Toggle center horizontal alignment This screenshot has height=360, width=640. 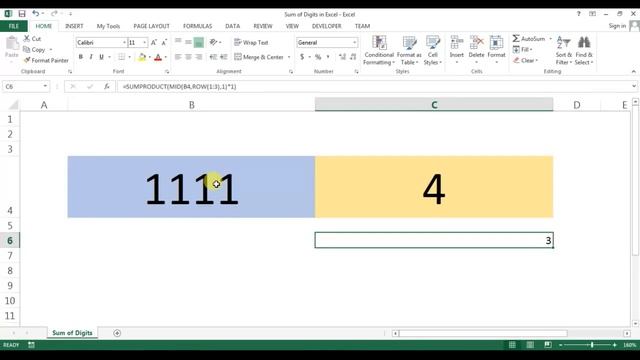pyautogui.click(x=188, y=57)
